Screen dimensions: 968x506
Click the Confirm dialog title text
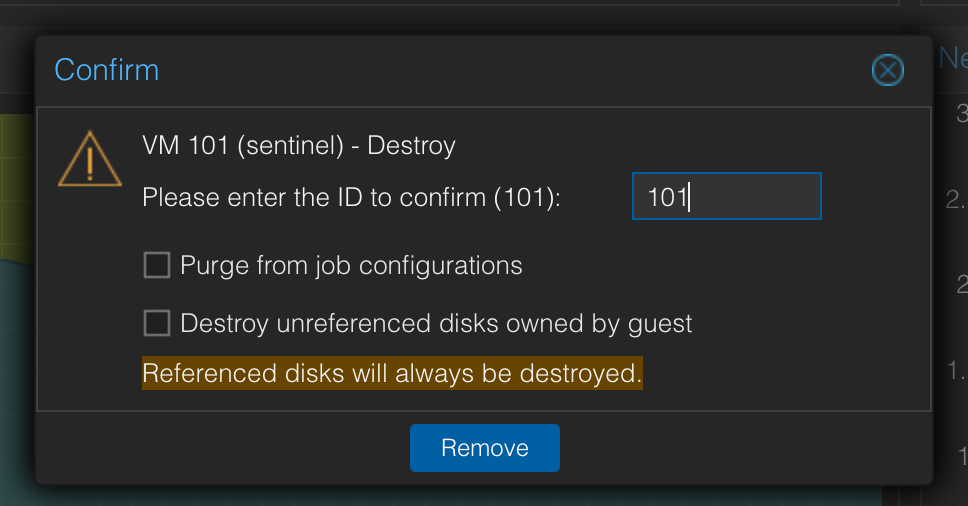[106, 70]
